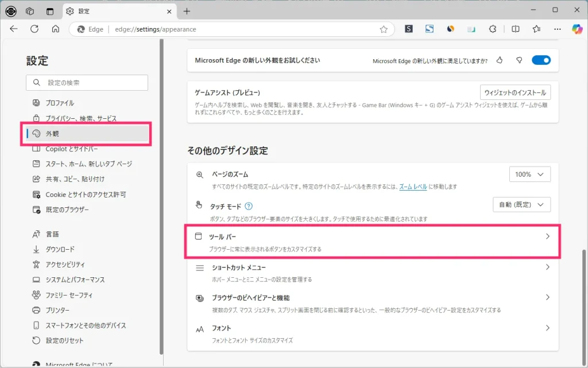The height and width of the screenshot is (368, 588).
Task: Expand the ツール バー settings chevron
Action: point(547,237)
